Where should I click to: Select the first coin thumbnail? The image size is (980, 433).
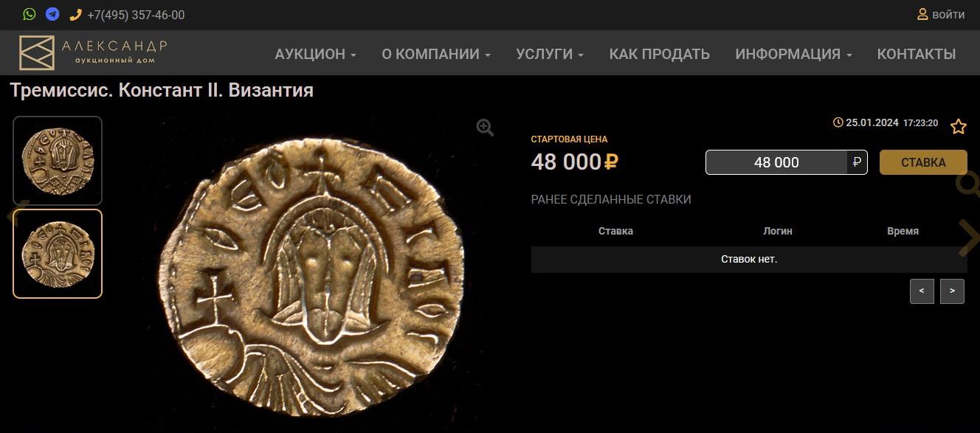pyautogui.click(x=58, y=161)
